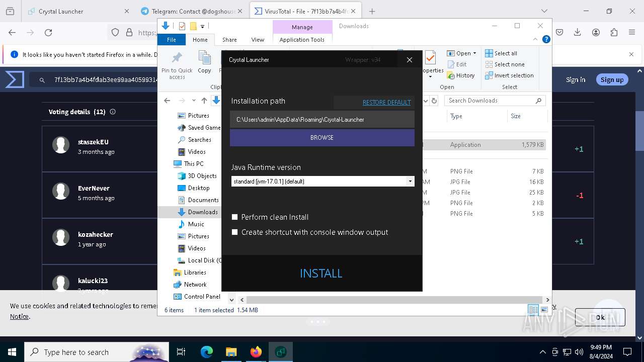
Task: Select the Manage contextual tab
Action: (302, 27)
